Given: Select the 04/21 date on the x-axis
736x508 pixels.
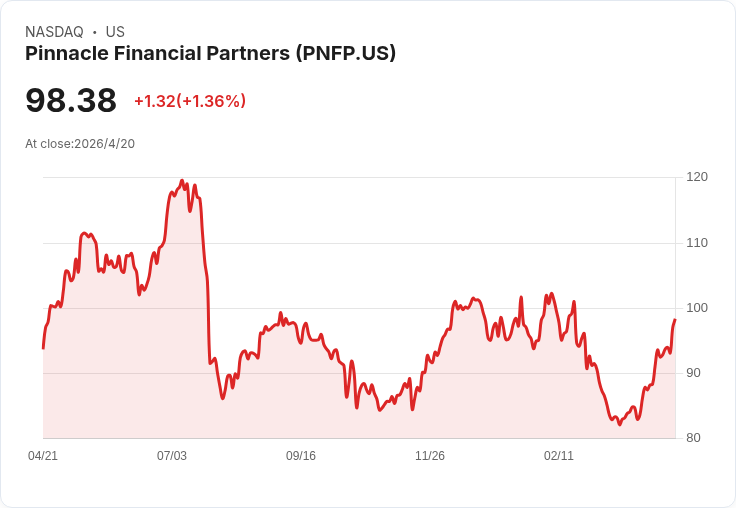Looking at the screenshot, I should coord(43,456).
